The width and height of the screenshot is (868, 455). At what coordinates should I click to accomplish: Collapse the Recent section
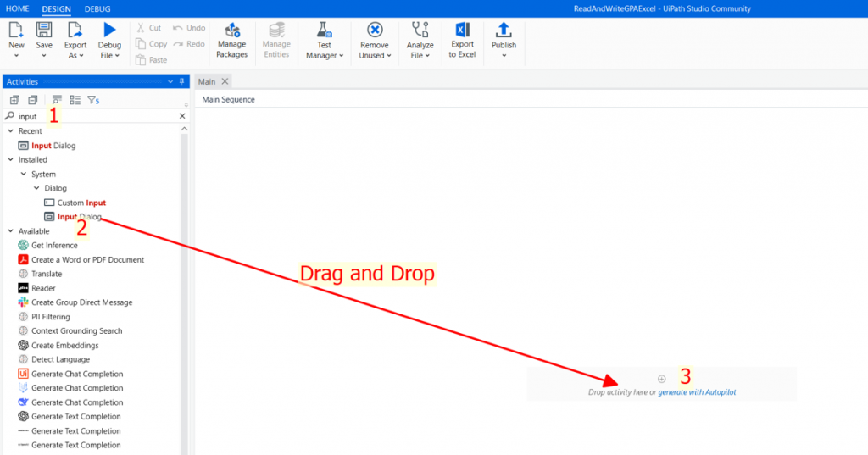(10, 131)
